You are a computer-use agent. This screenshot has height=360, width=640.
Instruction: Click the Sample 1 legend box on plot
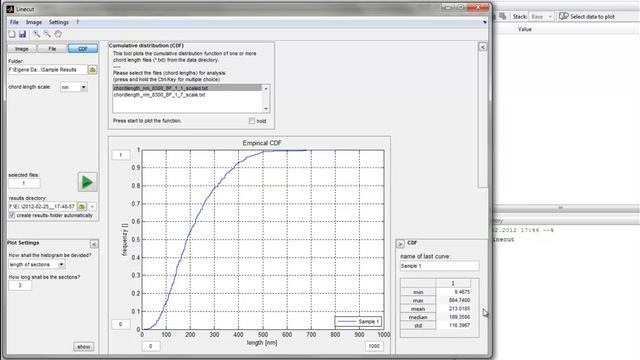pos(358,322)
